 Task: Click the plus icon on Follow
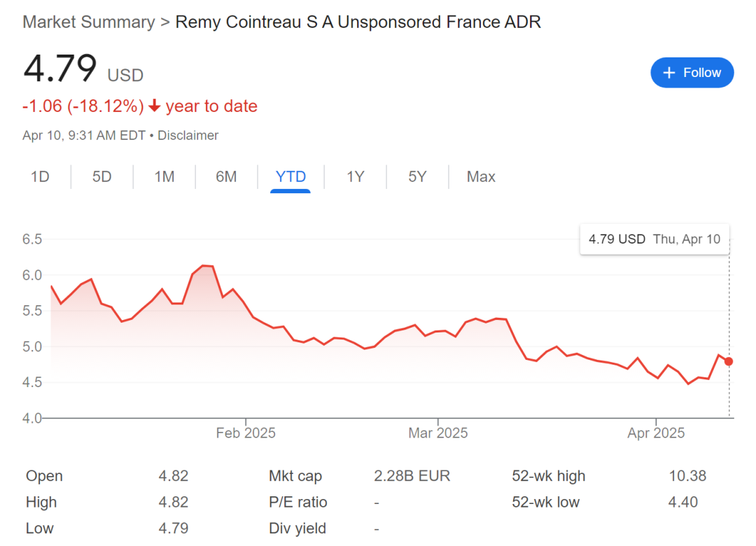coord(669,73)
